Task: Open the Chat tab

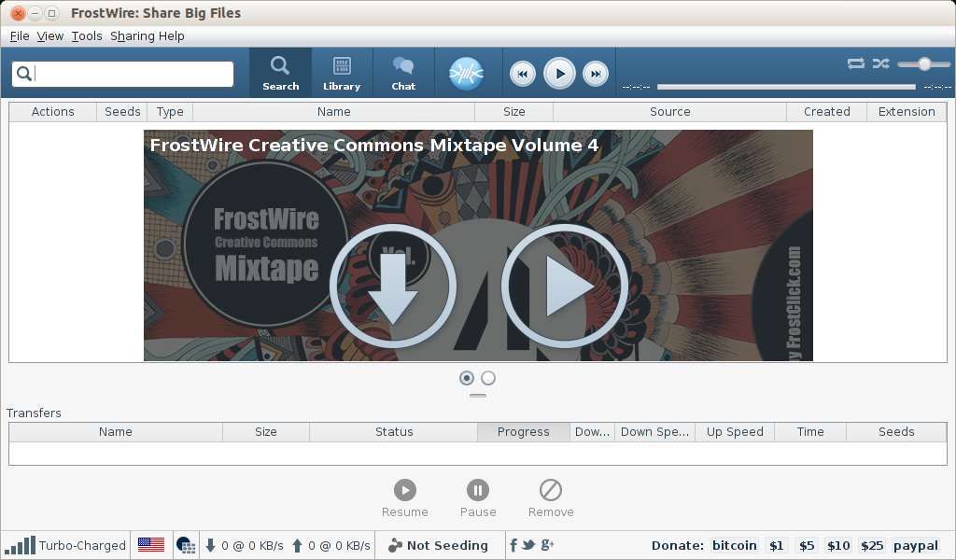Action: pos(403,73)
